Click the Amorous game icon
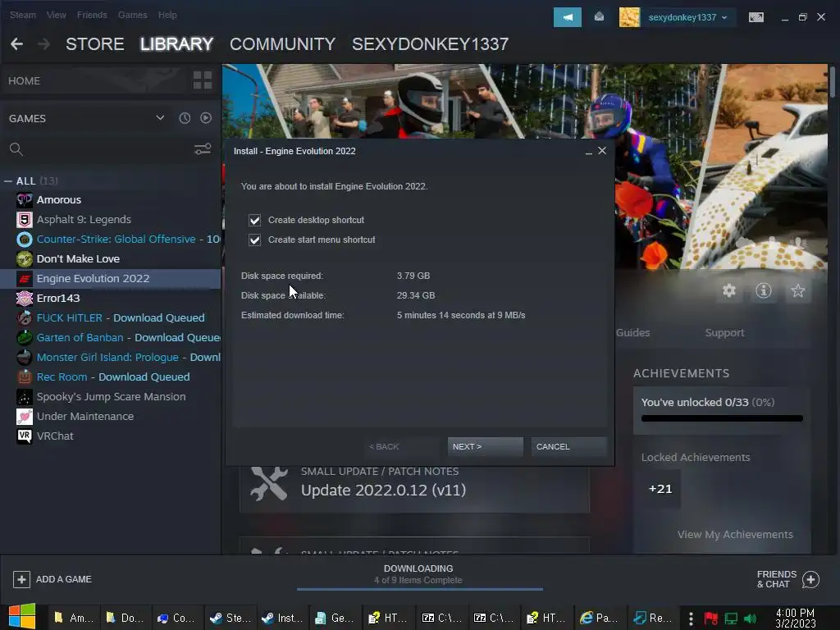 click(24, 200)
